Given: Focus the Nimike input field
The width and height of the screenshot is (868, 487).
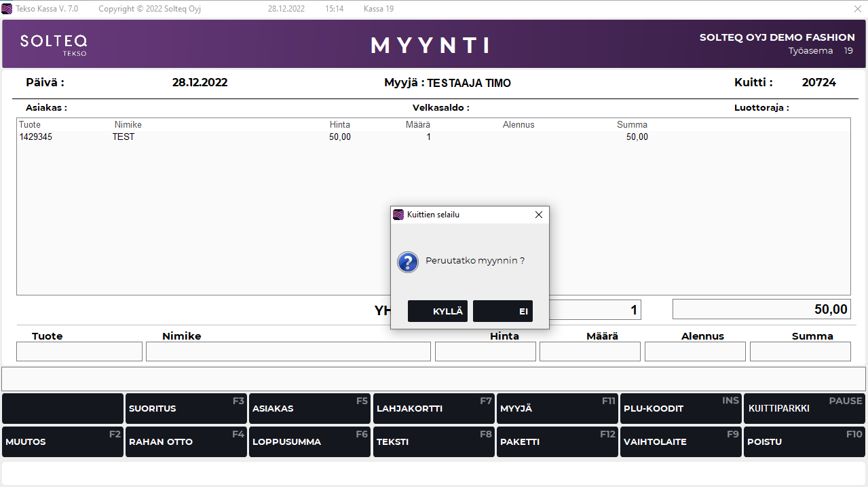Looking at the screenshot, I should click(288, 351).
